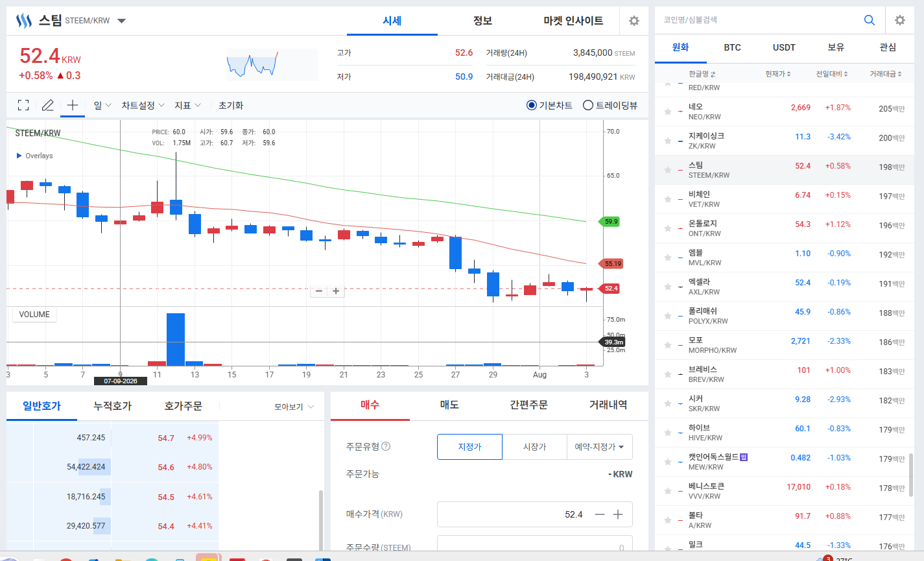This screenshot has width=924, height=561.
Task: Open coin list settings gear icon
Action: [x=900, y=20]
